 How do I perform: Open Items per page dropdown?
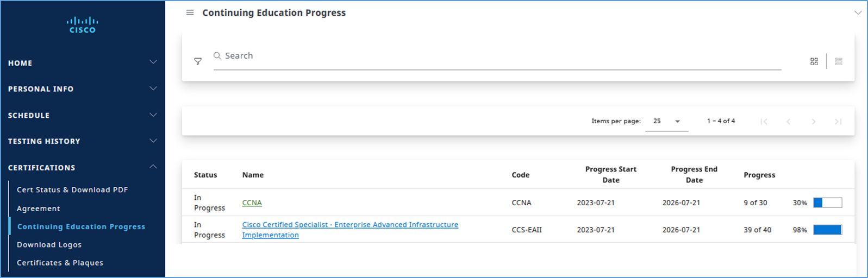(666, 121)
